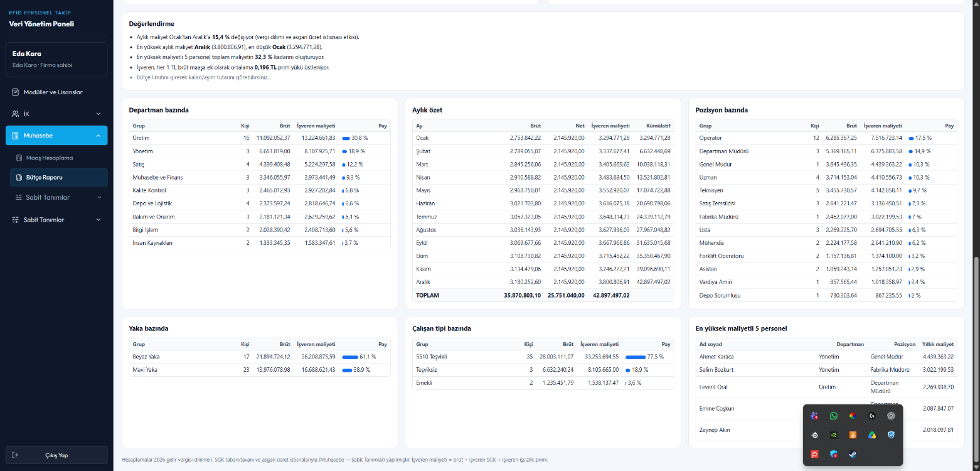Click the red P tray icon
The height and width of the screenshot is (471, 980).
coord(814,453)
